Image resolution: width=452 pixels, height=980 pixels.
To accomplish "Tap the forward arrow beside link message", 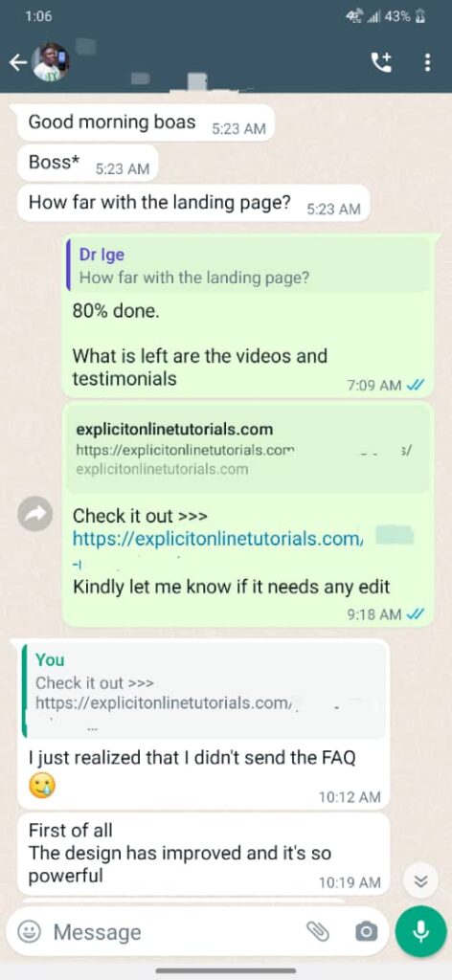I will 35,514.
